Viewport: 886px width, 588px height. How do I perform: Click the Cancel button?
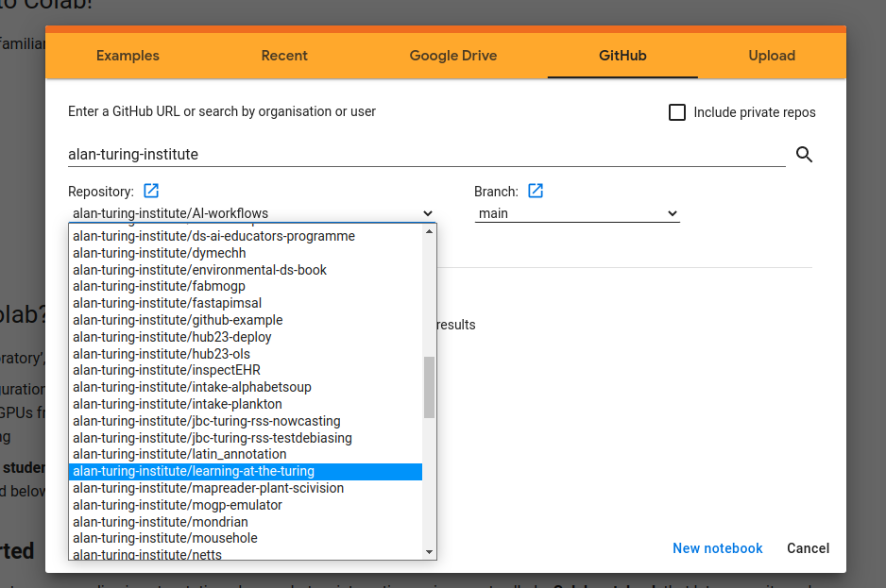(808, 548)
